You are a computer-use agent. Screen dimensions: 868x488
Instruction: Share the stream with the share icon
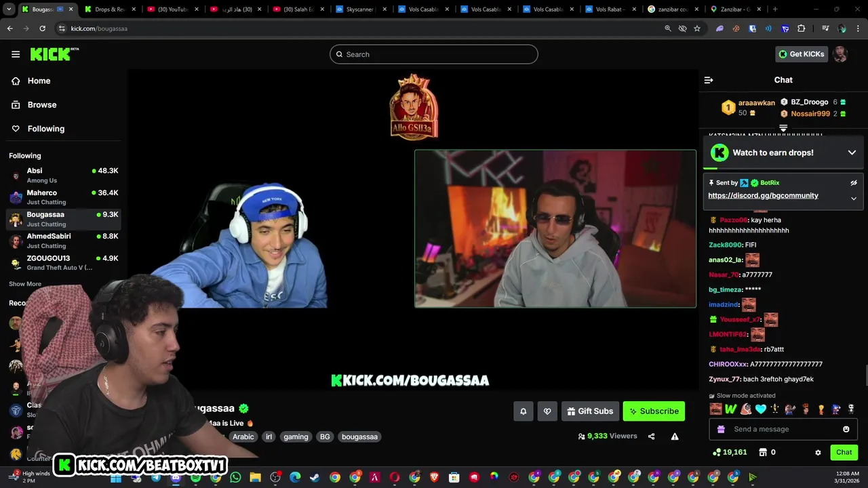point(651,436)
